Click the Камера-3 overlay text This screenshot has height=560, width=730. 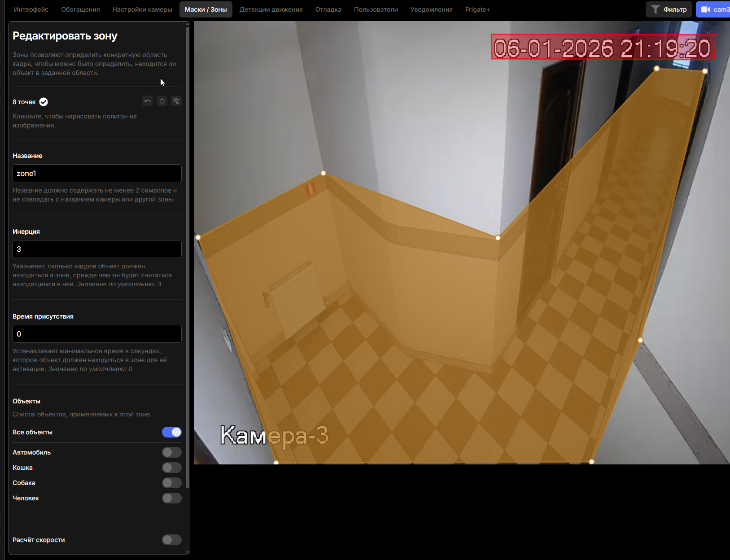[274, 435]
